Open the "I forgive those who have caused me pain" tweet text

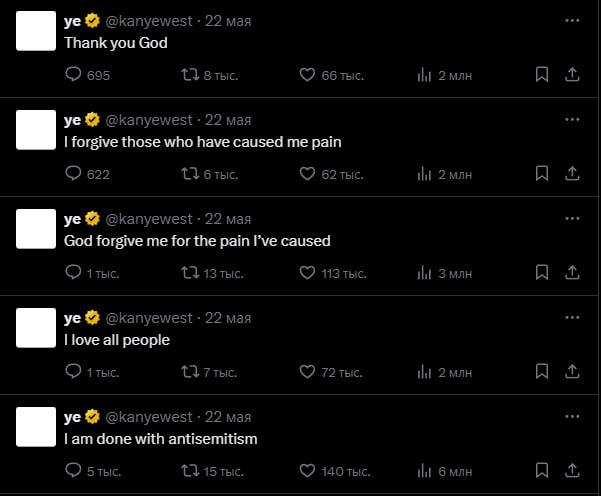coord(202,142)
